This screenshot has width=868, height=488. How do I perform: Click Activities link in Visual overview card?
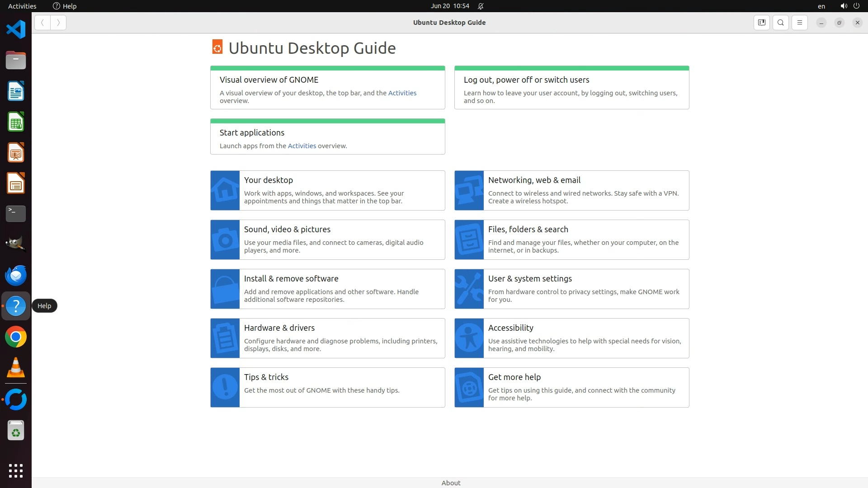pyautogui.click(x=402, y=93)
